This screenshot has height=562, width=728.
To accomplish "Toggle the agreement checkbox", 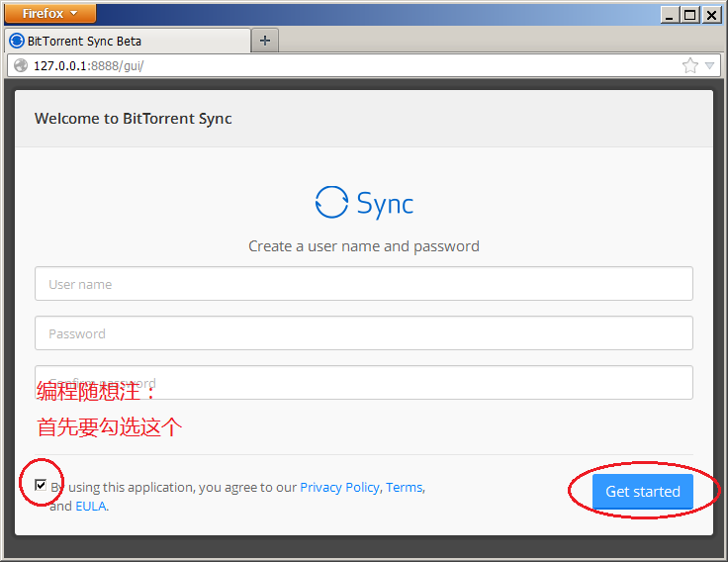I will (41, 485).
